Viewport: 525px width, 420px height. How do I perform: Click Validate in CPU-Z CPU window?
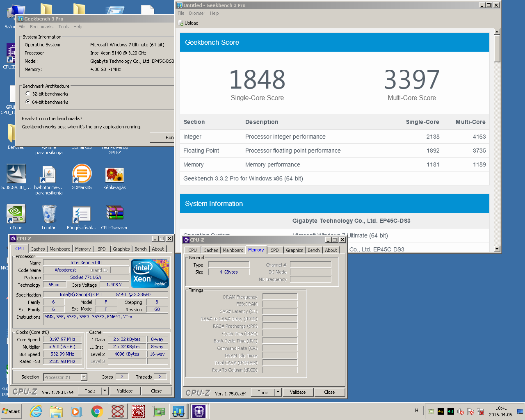[125, 391]
